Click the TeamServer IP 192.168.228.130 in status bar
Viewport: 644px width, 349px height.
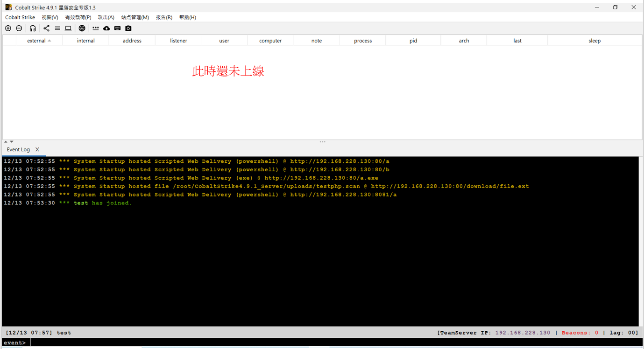(x=523, y=333)
